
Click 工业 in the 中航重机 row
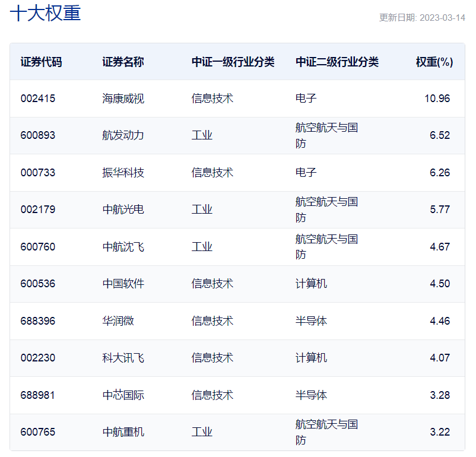(202, 431)
